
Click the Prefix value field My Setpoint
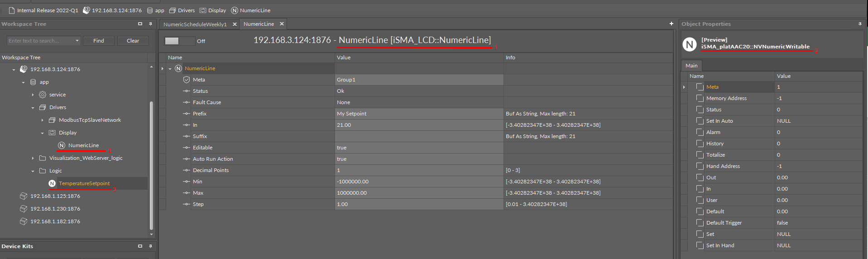418,114
